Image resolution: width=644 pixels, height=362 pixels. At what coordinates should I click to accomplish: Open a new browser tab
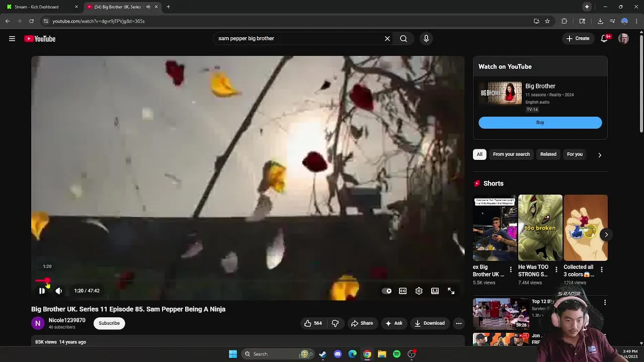point(168,7)
